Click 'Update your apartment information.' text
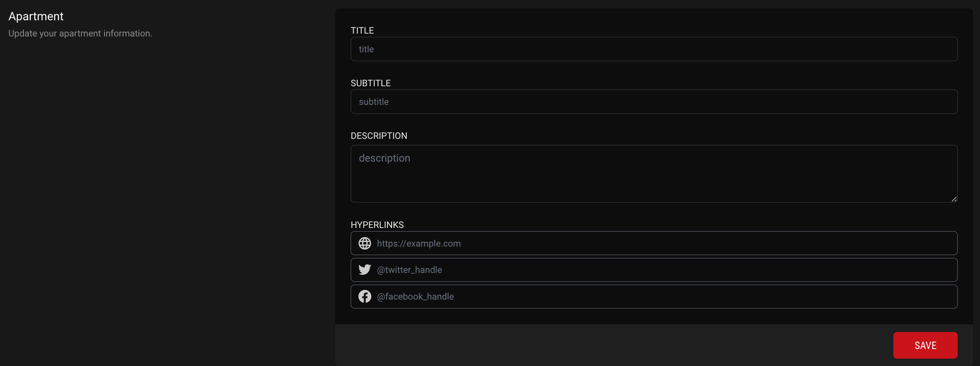Screen dimensions: 980x366 click(80, 33)
